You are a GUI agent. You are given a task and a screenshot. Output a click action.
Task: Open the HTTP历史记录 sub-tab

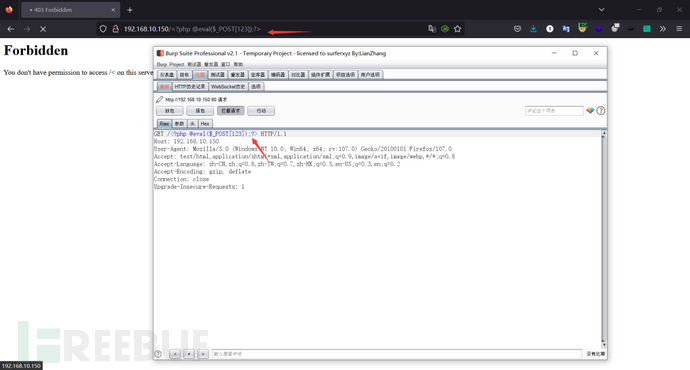pyautogui.click(x=190, y=87)
